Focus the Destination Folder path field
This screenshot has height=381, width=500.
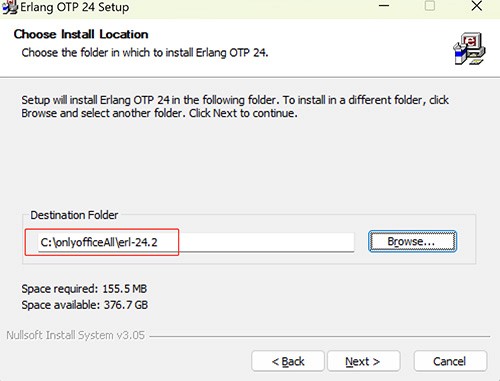[x=196, y=242]
